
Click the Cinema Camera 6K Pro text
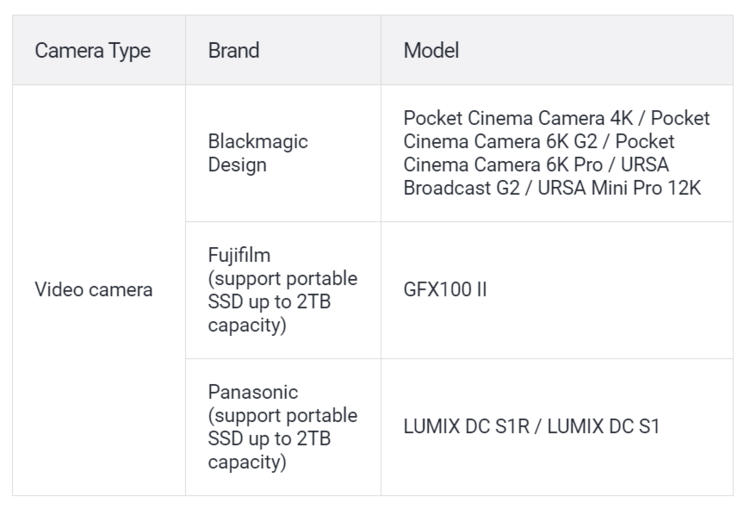point(509,165)
